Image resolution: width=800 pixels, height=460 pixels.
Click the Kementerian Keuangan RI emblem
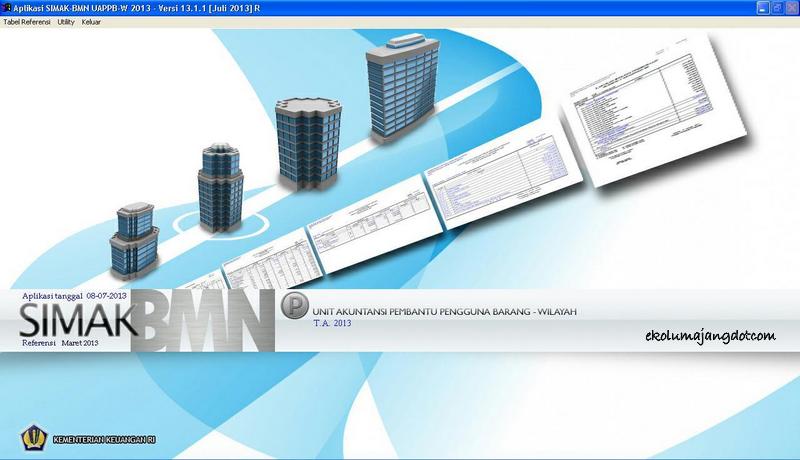pyautogui.click(x=32, y=439)
